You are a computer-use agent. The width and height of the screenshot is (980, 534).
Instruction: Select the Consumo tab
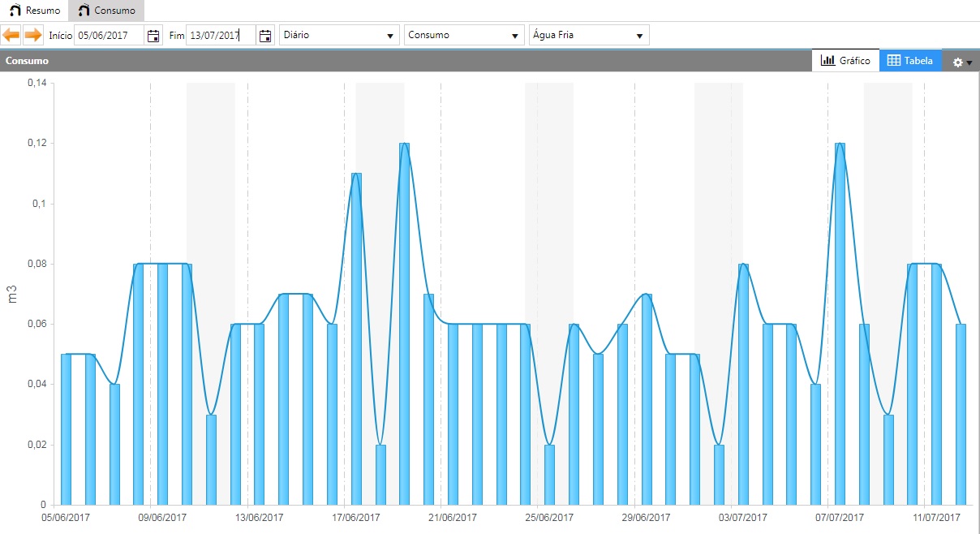[106, 11]
